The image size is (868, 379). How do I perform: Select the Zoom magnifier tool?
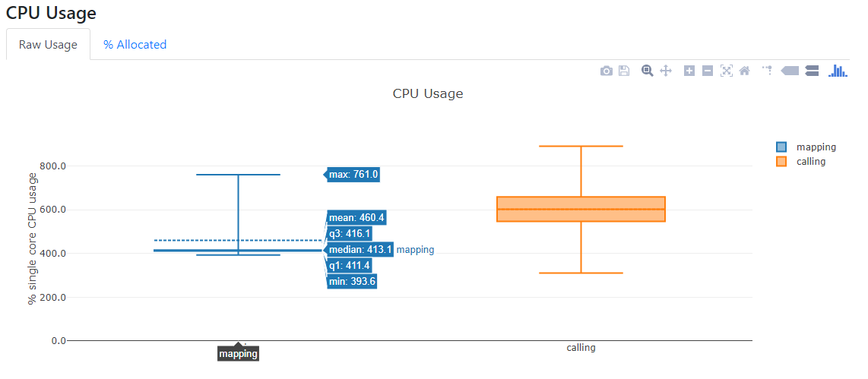tap(648, 71)
